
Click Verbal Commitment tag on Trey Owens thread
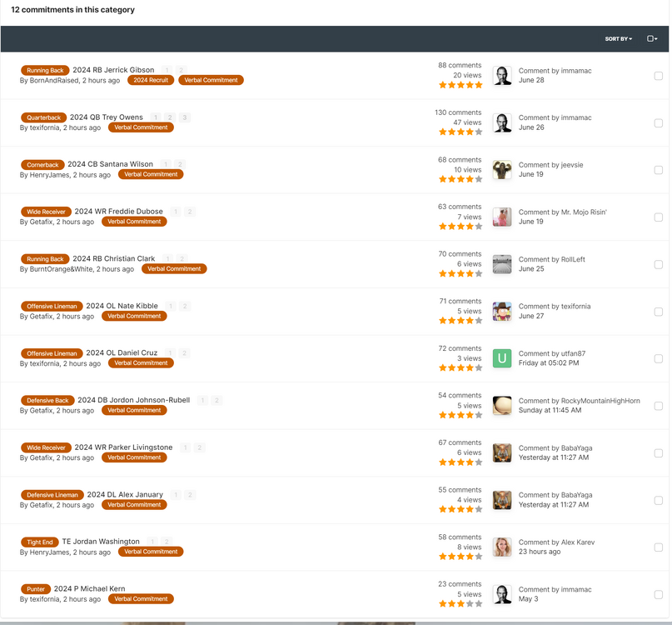click(140, 127)
